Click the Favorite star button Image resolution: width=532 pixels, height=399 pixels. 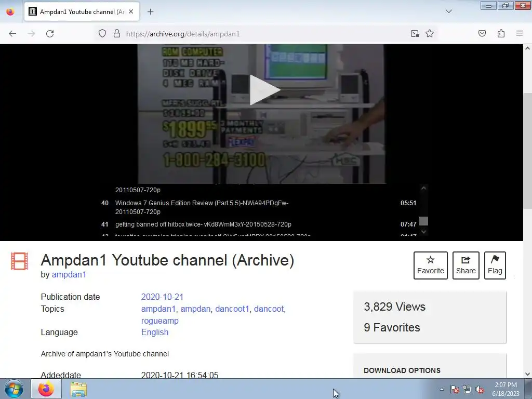click(x=431, y=265)
